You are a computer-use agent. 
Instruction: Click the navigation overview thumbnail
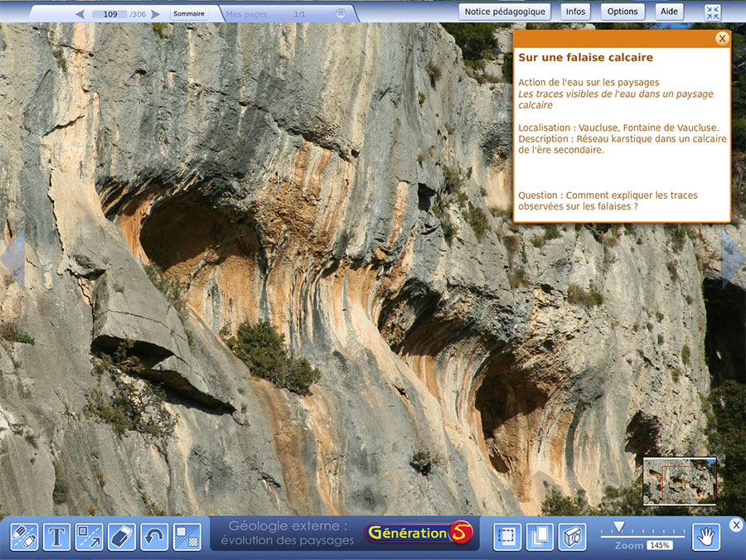tap(680, 480)
